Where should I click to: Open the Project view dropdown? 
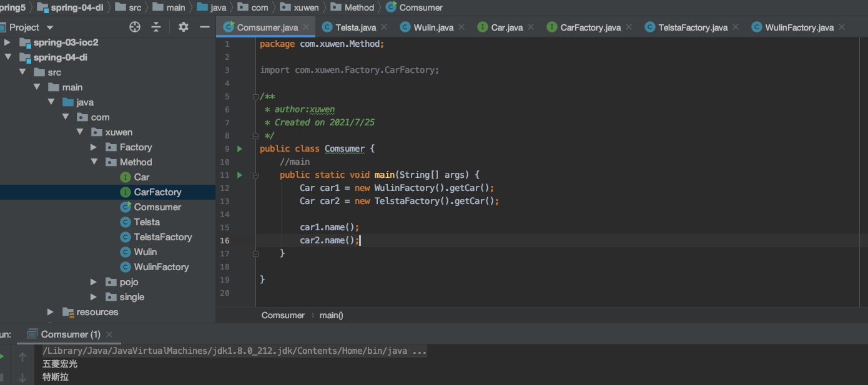pyautogui.click(x=50, y=27)
